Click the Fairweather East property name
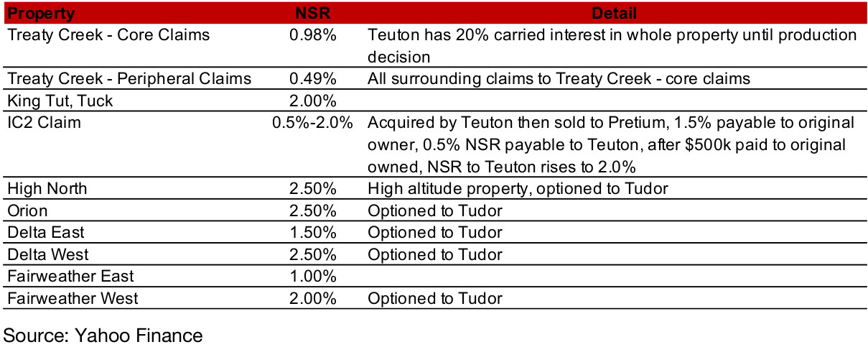 [x=70, y=276]
